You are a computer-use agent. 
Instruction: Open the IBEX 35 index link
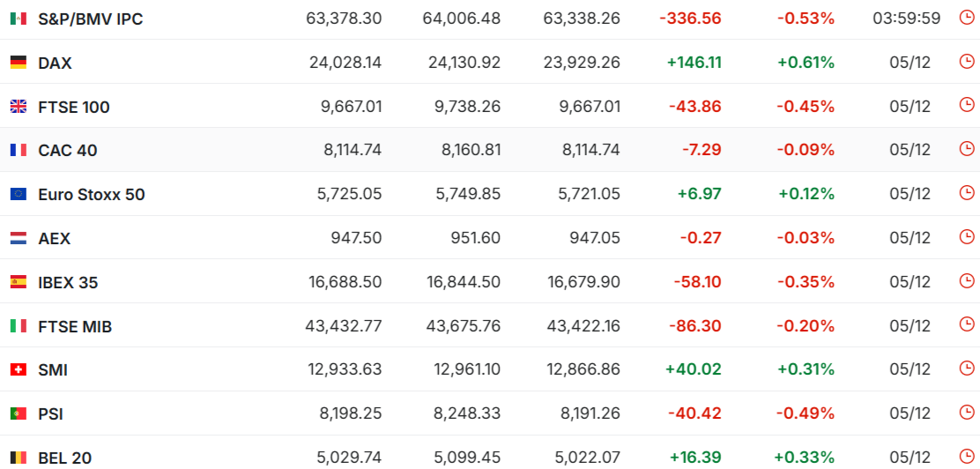tap(68, 283)
